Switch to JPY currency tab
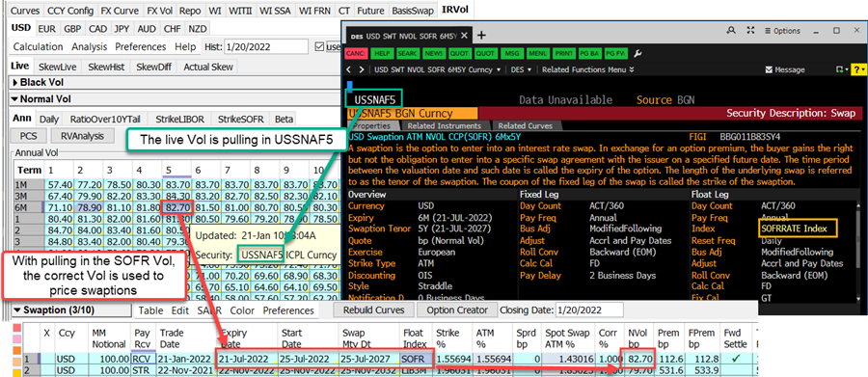The height and width of the screenshot is (377, 868). pos(122,29)
